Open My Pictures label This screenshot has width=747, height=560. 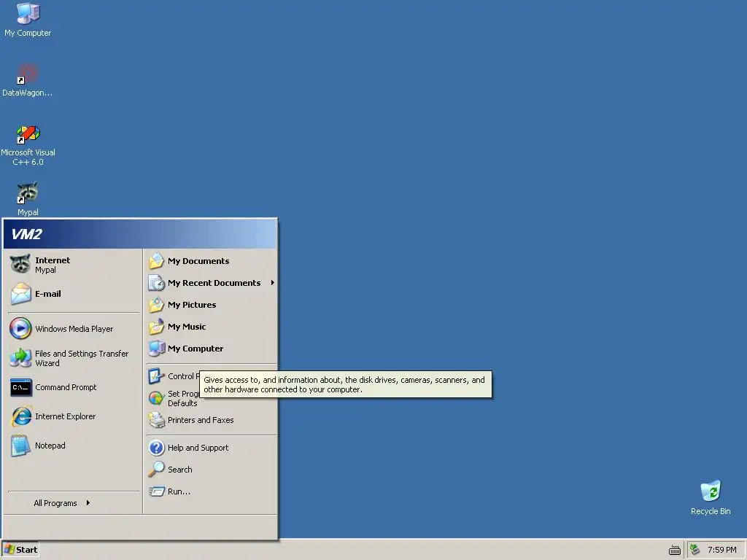click(x=192, y=305)
